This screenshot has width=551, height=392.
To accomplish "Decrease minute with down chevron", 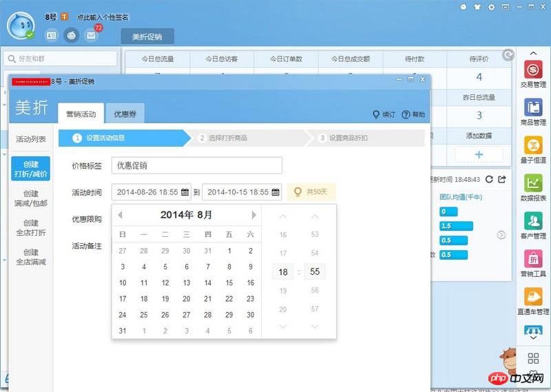I will tap(315, 327).
